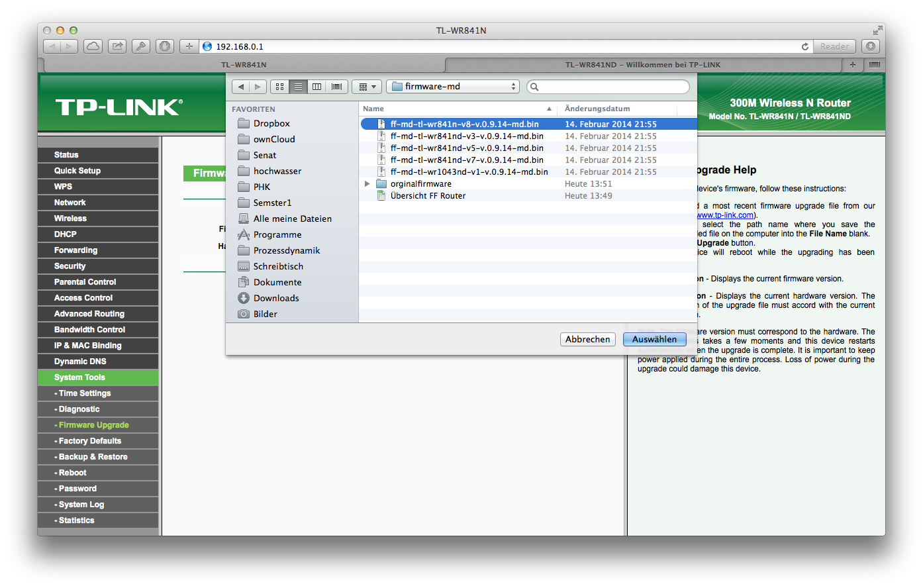Select ff-md-tl-wr841nd-v5 firmware file
The image size is (923, 588).
click(528, 148)
